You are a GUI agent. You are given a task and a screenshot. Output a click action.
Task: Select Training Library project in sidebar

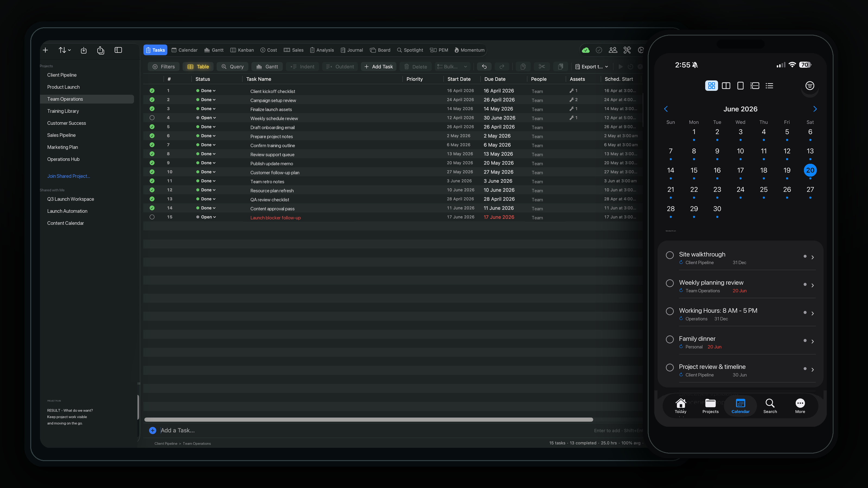click(87, 111)
